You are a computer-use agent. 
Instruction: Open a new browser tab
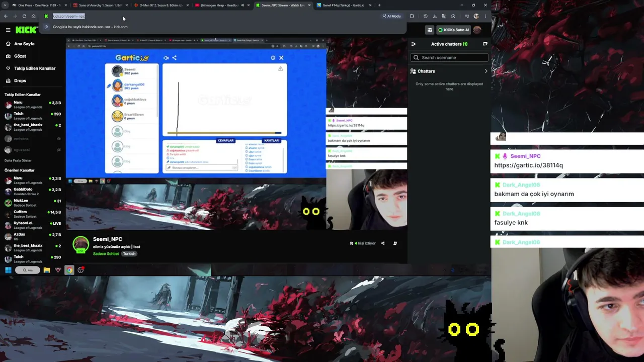pyautogui.click(x=379, y=5)
